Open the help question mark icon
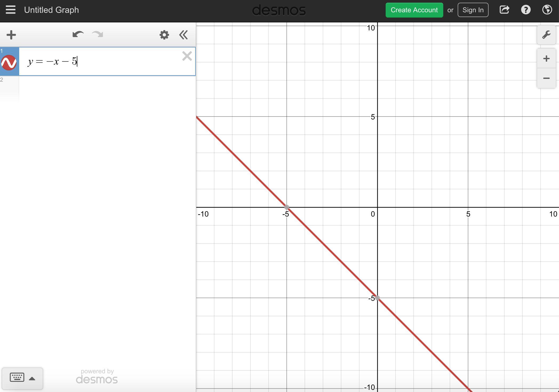This screenshot has height=392, width=559. (526, 10)
